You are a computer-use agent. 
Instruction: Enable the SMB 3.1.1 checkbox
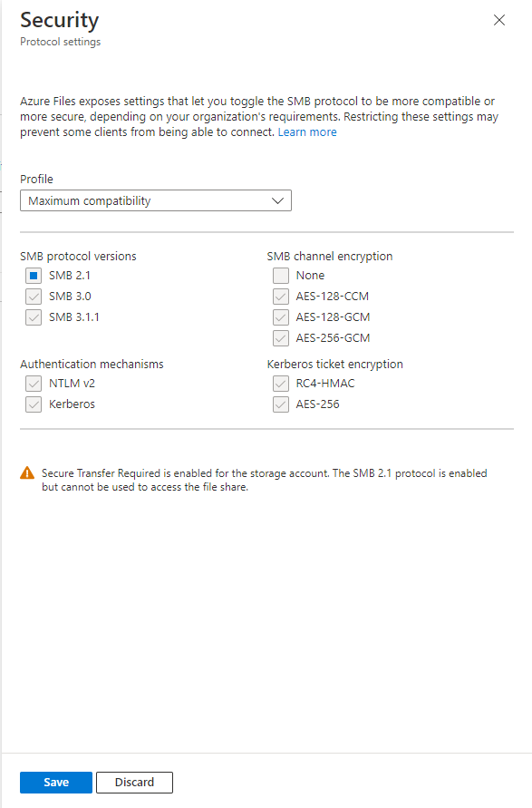coord(34,316)
